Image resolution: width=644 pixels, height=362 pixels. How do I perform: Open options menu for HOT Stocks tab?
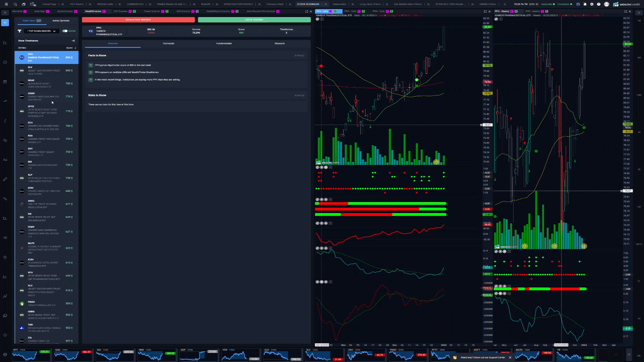[86, 4]
